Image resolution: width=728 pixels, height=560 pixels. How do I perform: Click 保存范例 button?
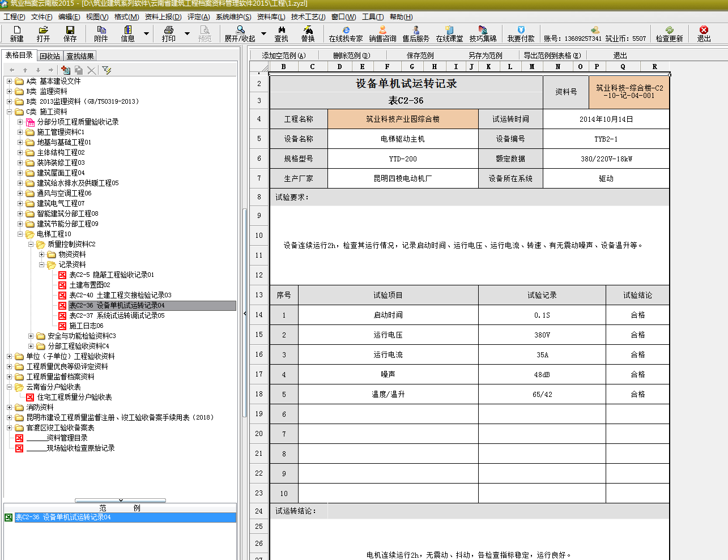pyautogui.click(x=420, y=55)
